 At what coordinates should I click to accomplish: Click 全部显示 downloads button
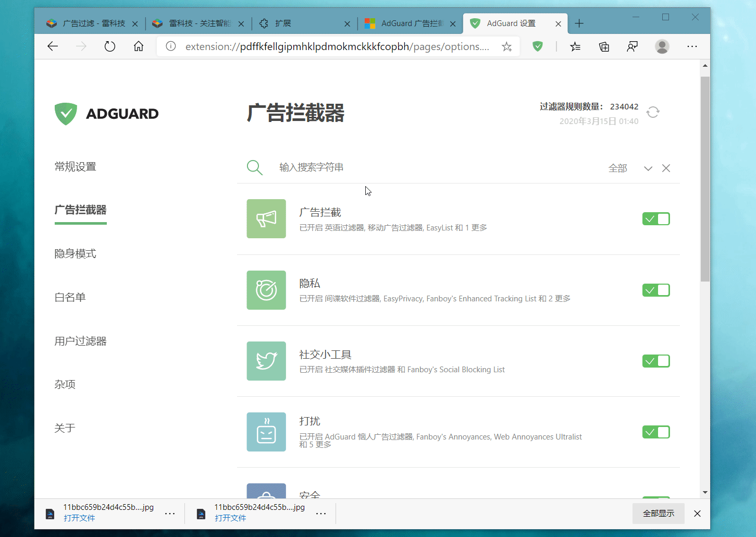[x=658, y=514]
